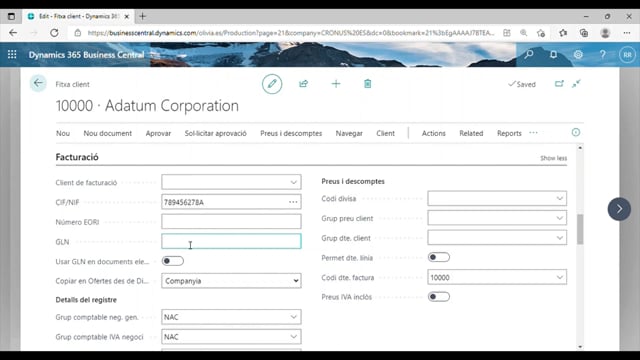Open the notifications bell
Screen dimensions: 640x360
pos(553,54)
